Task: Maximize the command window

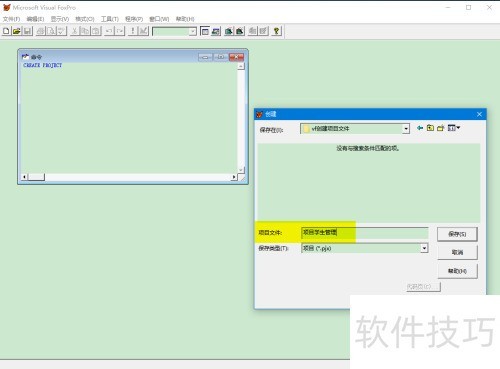Action: [x=220, y=57]
